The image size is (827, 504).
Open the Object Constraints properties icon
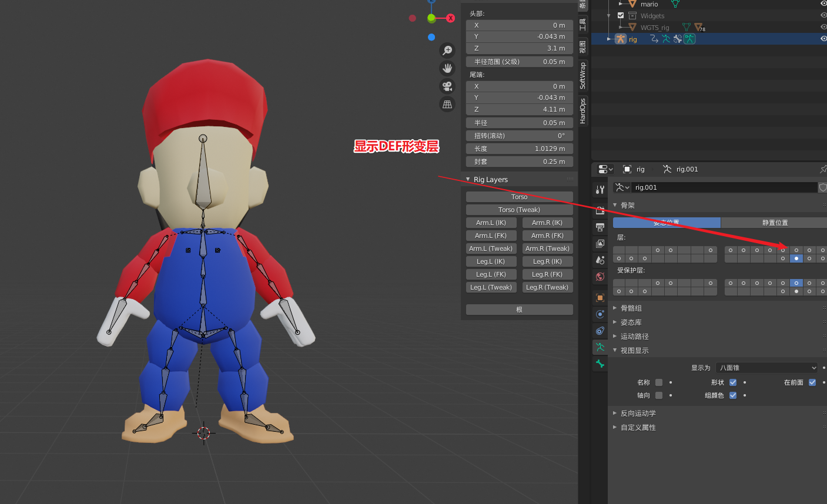coord(600,331)
